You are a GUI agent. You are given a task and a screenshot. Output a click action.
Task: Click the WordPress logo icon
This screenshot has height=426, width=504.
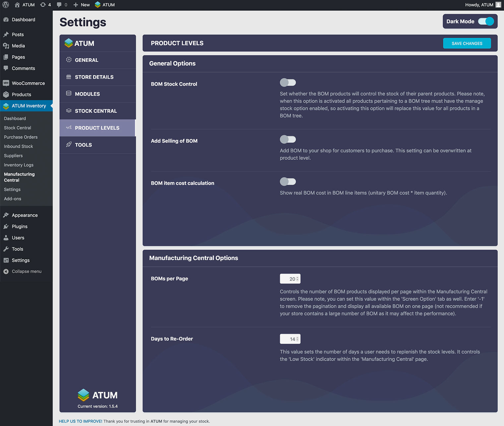(6, 5)
